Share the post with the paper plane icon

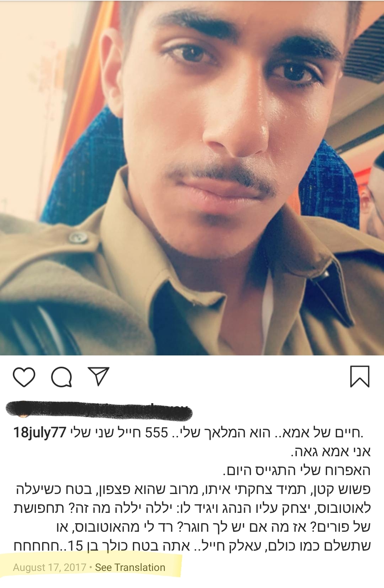98,376
